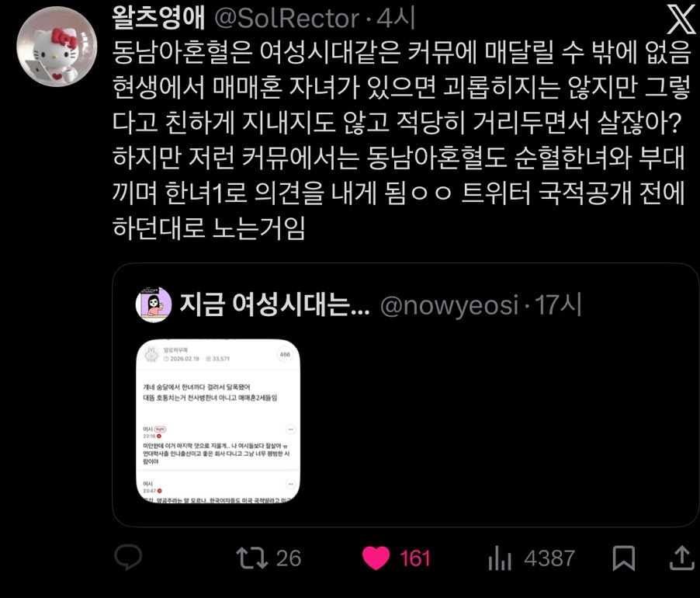Select the 26 retweet count
700x598 pixels.
tap(289, 558)
